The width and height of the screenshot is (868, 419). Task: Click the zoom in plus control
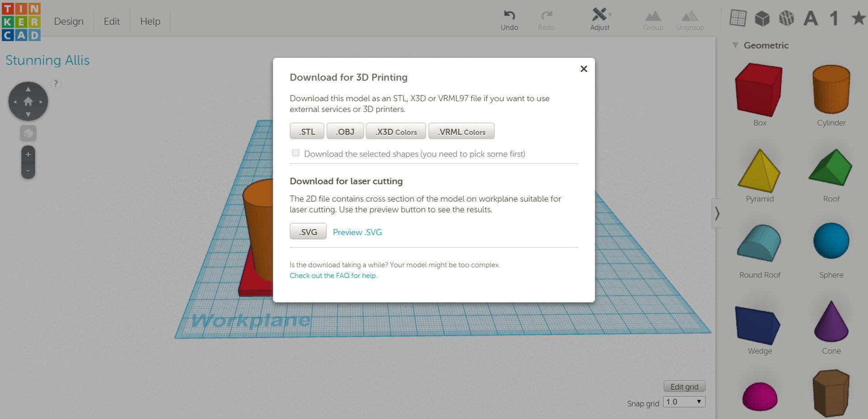tap(28, 154)
